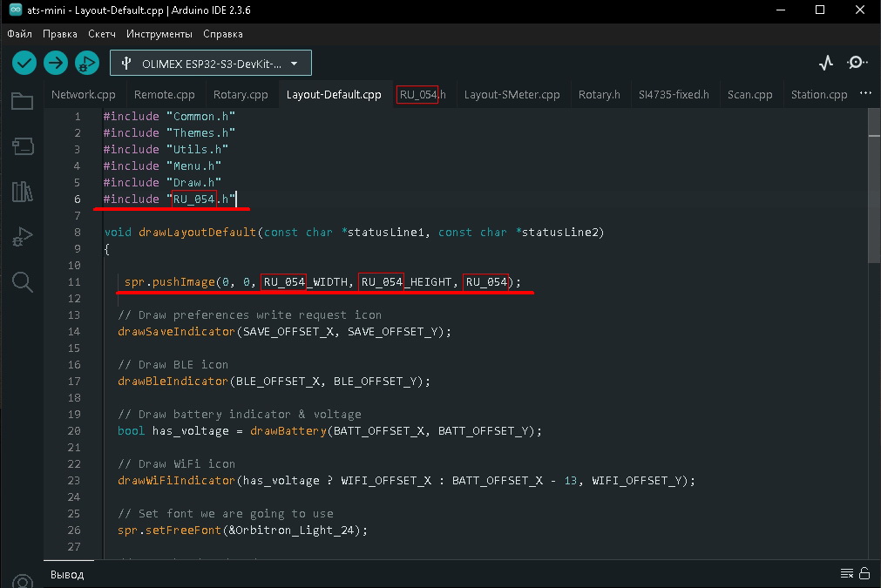Switch to the Station.cpp tab

click(x=818, y=94)
